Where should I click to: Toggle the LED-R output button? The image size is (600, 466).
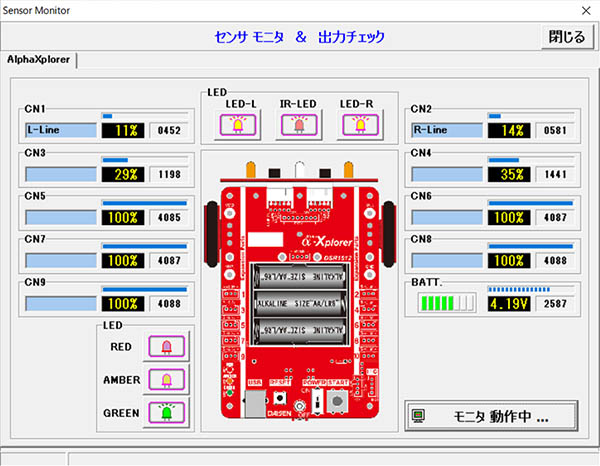(360, 125)
